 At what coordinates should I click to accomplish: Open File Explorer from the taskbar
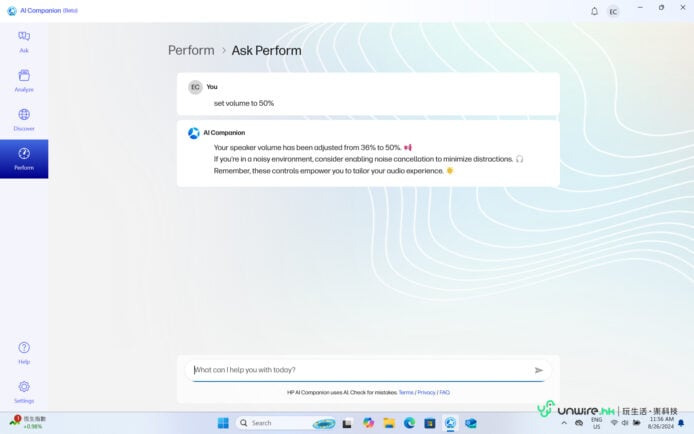pos(388,423)
